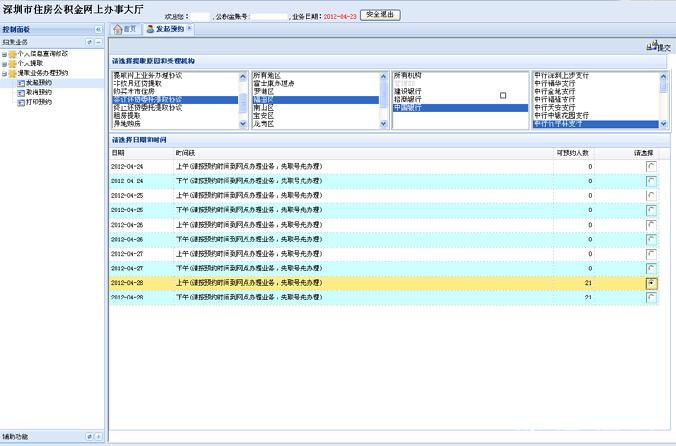Select radio button for 2012-04-28 下午 slot
This screenshot has width=676, height=446.
[651, 298]
